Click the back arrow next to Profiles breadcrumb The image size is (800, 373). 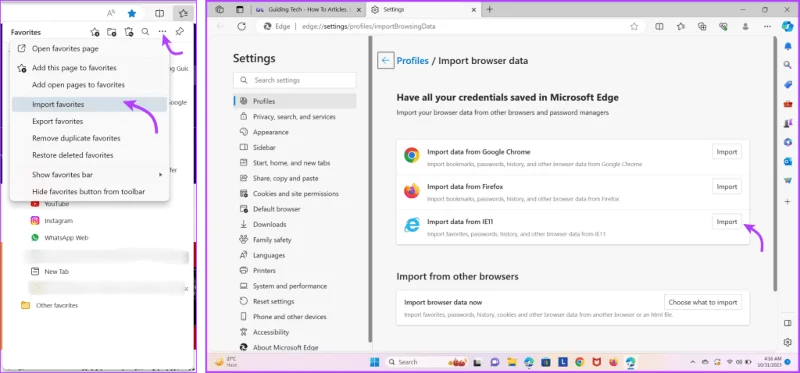(x=386, y=61)
